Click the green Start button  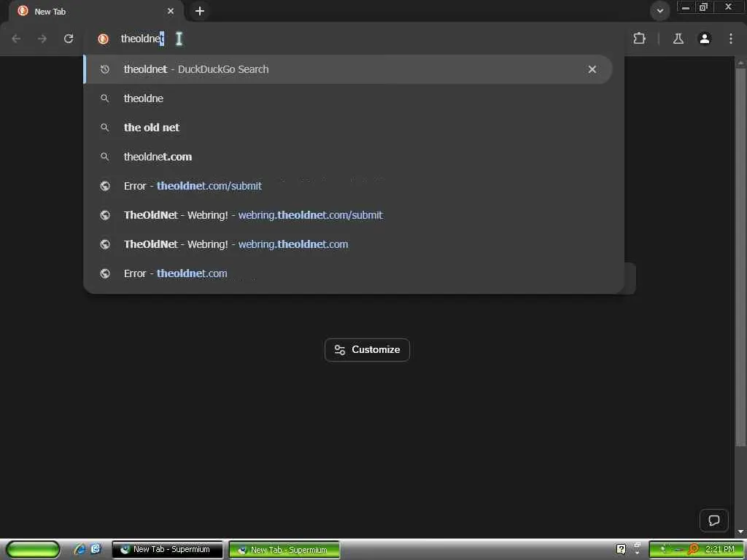pos(33,550)
